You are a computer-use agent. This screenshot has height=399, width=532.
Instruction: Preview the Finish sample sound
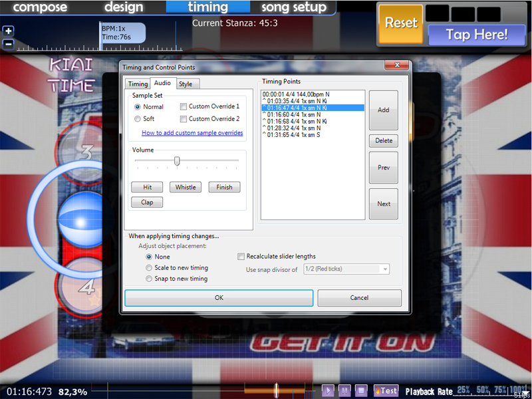click(x=224, y=188)
